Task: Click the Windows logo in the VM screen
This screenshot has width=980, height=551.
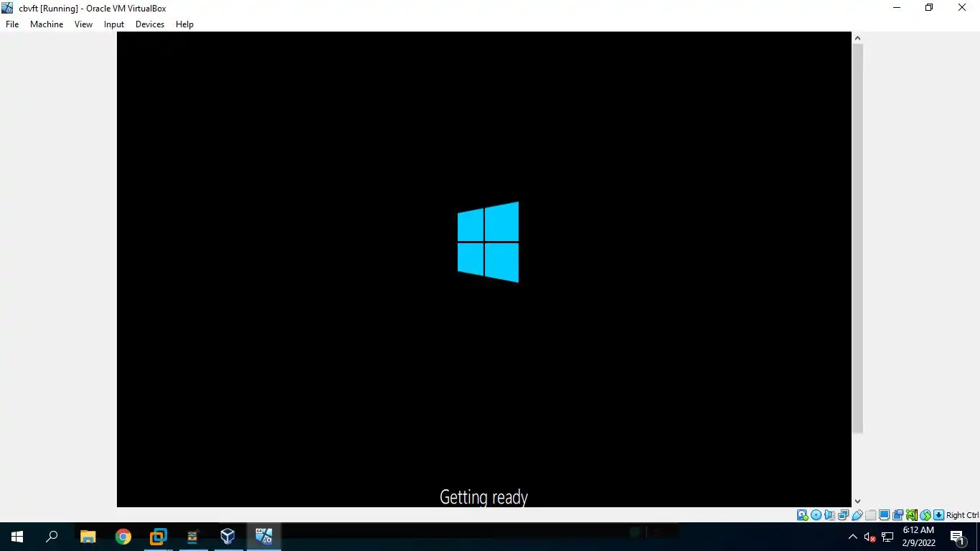Action: 488,242
